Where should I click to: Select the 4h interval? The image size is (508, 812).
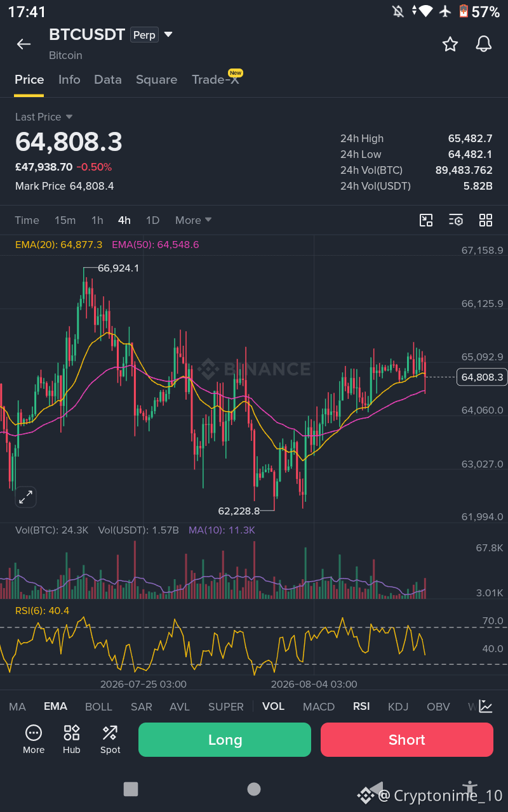tap(124, 220)
